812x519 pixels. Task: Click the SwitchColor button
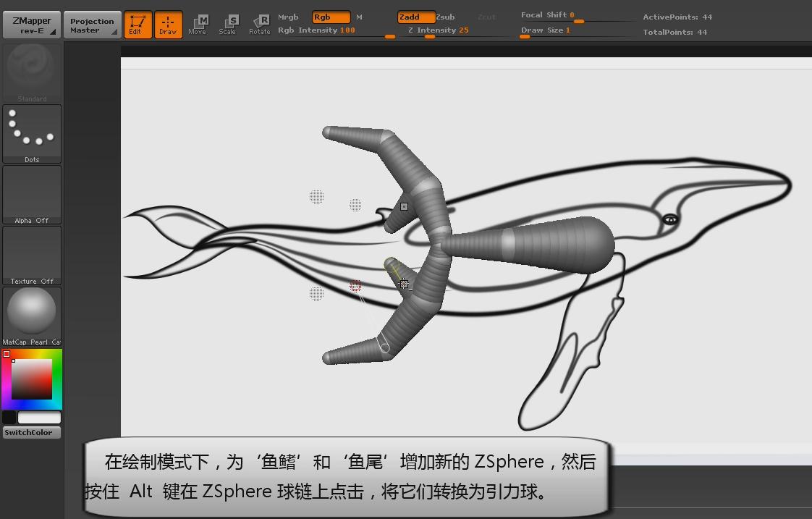[x=32, y=433]
